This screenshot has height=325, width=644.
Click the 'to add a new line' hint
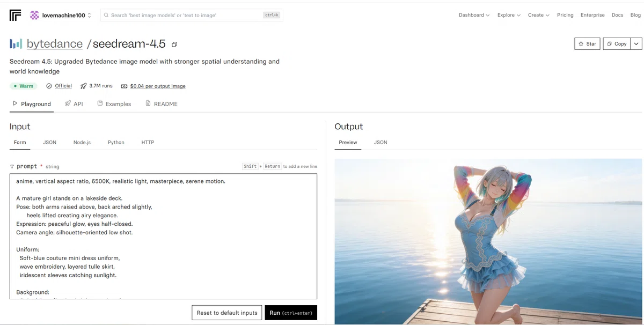(x=300, y=166)
